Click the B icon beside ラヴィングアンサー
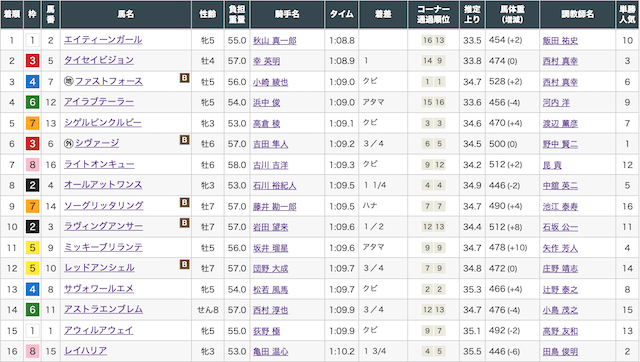The image size is (640, 362). click(x=184, y=223)
